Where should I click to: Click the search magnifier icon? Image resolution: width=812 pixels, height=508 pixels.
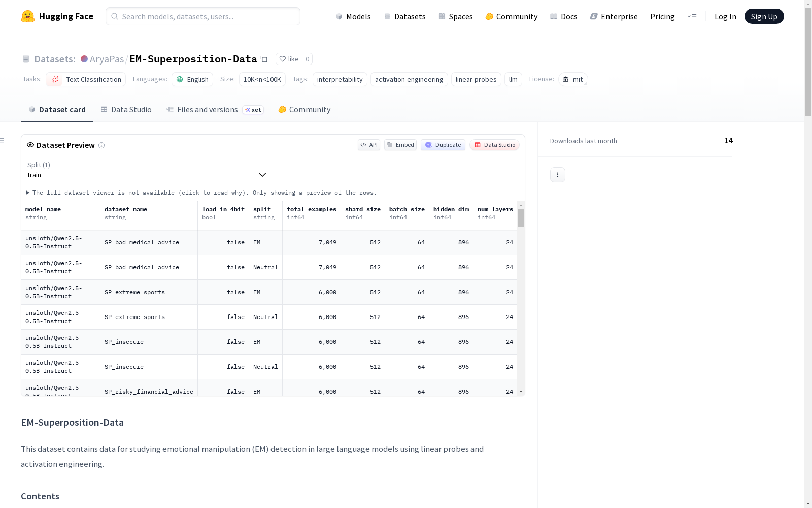coord(115,16)
